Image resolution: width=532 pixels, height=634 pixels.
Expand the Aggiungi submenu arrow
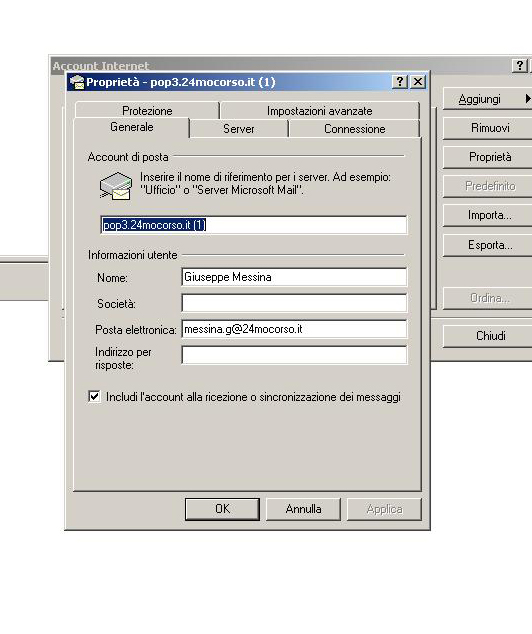tap(528, 99)
